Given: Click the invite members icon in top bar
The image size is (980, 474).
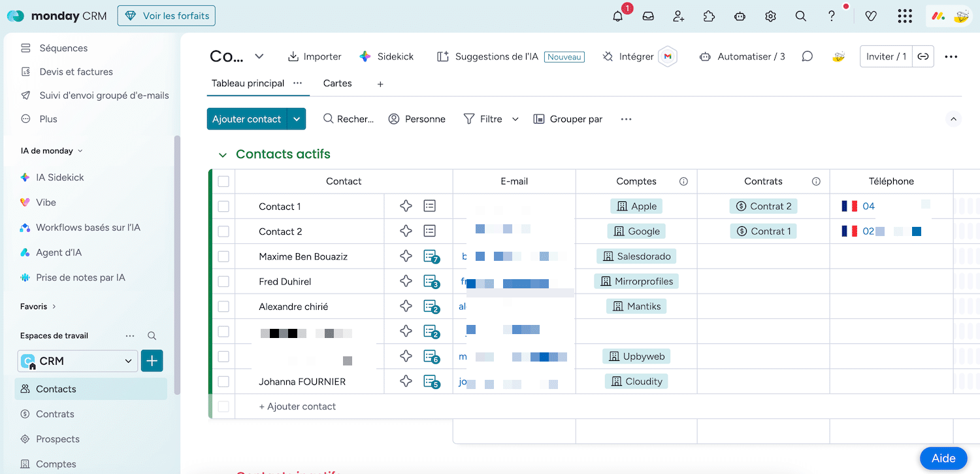Looking at the screenshot, I should click(x=679, y=16).
